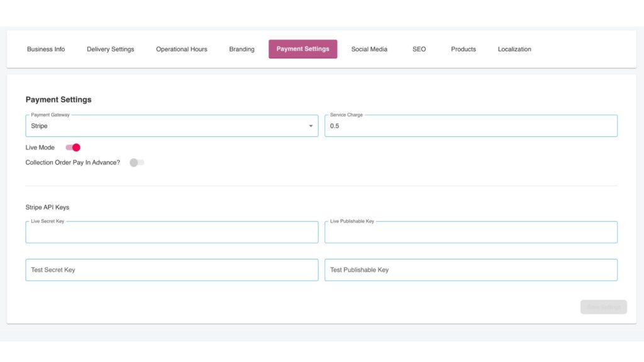
Task: Enable Collection Order Pay In Advance switch
Action: click(x=136, y=163)
